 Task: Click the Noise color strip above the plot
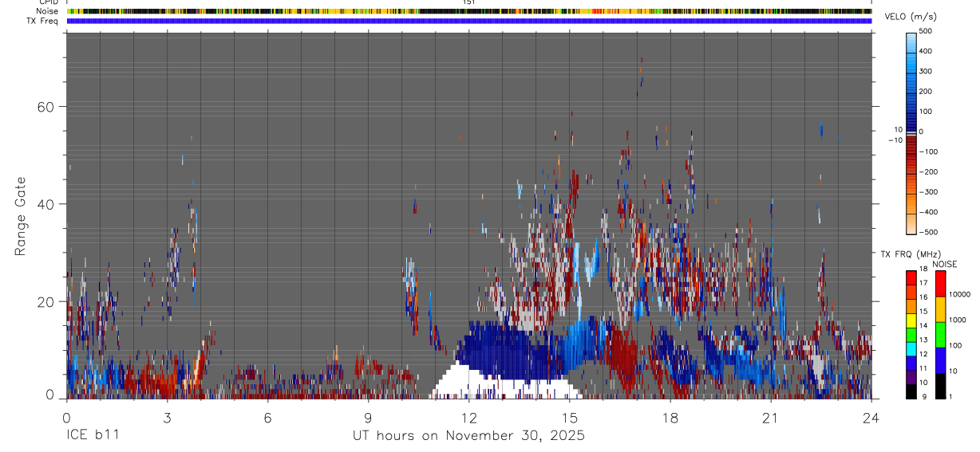pos(469,11)
